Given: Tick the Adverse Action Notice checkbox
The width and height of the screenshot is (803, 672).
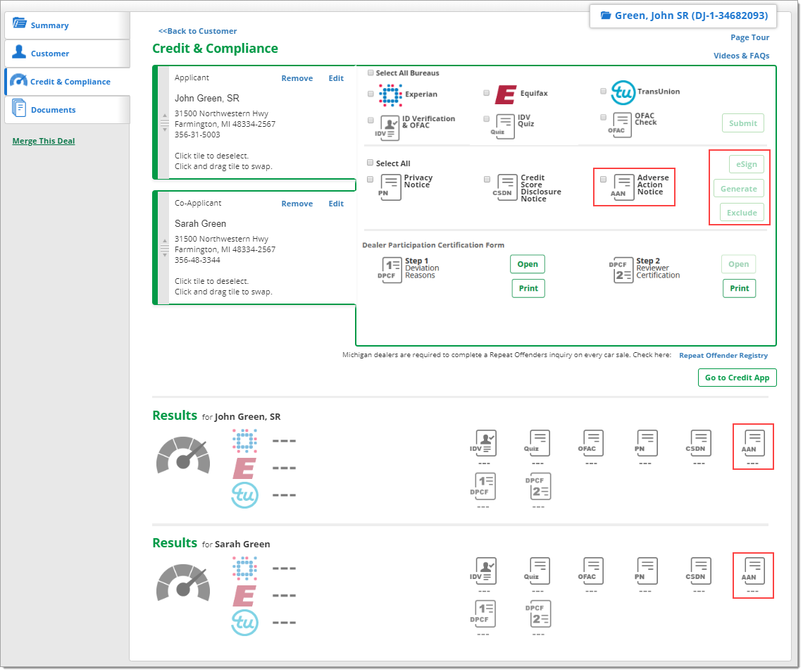Looking at the screenshot, I should (x=603, y=179).
